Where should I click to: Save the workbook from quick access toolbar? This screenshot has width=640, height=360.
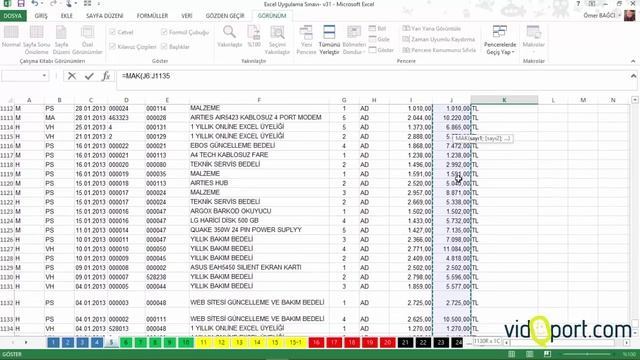click(21, 4)
